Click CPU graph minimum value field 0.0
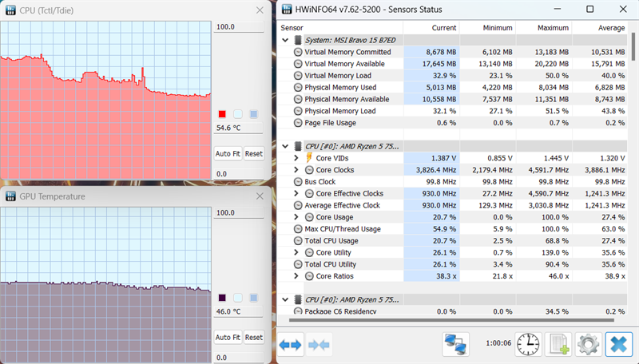This screenshot has height=364, width=639. click(x=239, y=174)
